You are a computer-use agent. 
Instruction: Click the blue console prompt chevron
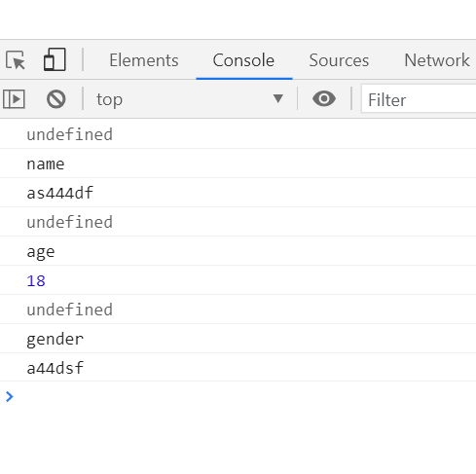pos(10,396)
